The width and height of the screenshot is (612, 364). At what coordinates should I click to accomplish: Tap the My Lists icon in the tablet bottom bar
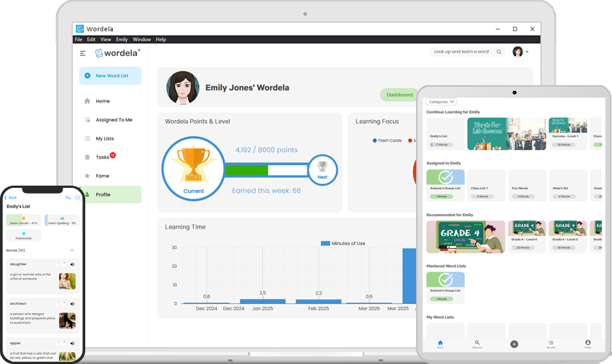pyautogui.click(x=551, y=344)
